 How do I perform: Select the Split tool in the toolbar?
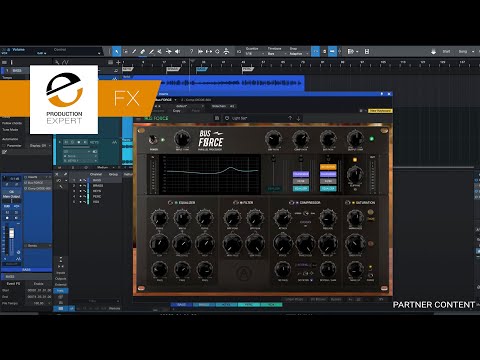[134, 51]
